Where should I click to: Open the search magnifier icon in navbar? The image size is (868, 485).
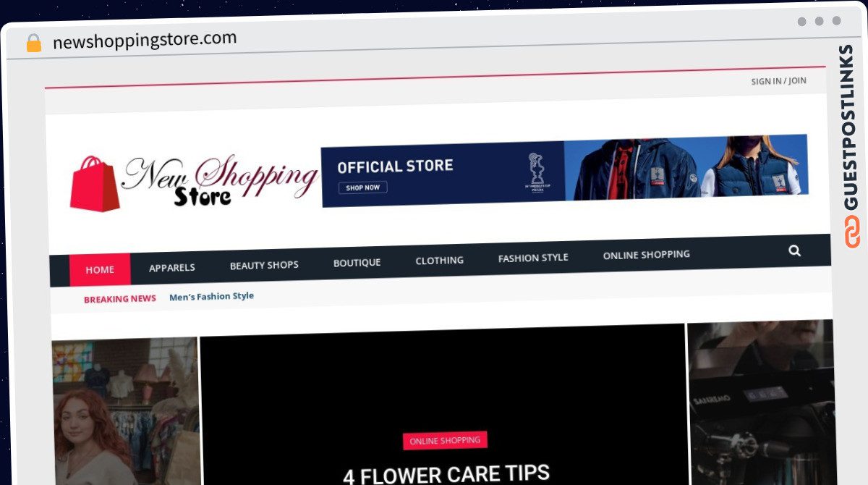coord(794,250)
